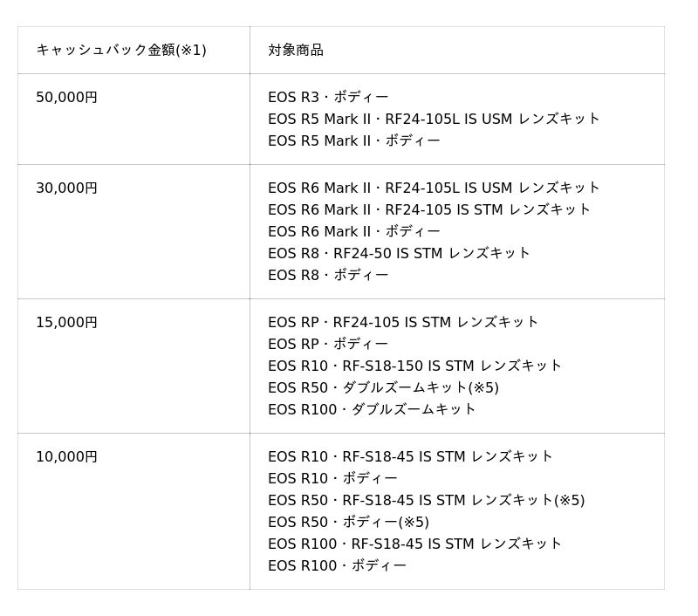Viewport: 698px width, 616px height.
Task: Select the 15,000円 cashback amount cell
Action: (x=67, y=322)
